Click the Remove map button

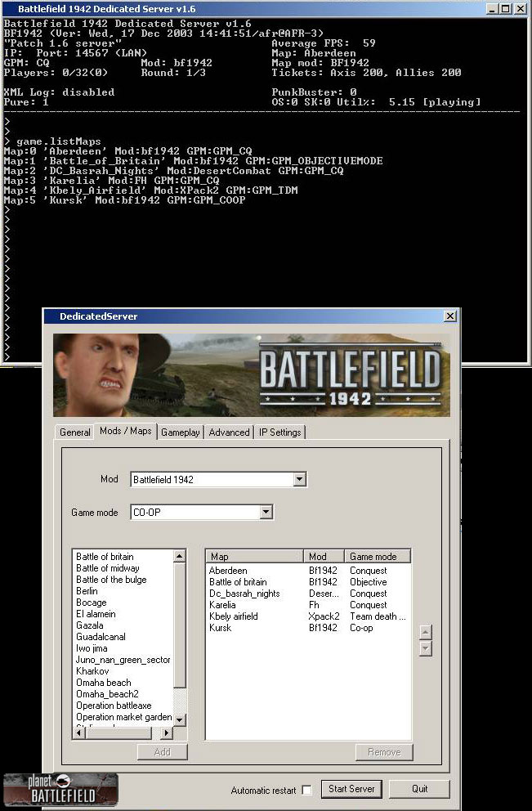[x=384, y=752]
